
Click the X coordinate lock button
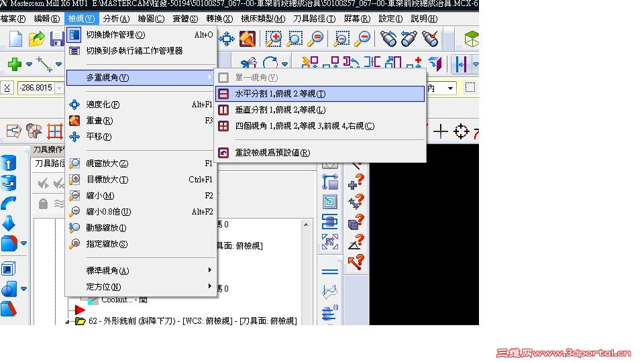coord(7,88)
